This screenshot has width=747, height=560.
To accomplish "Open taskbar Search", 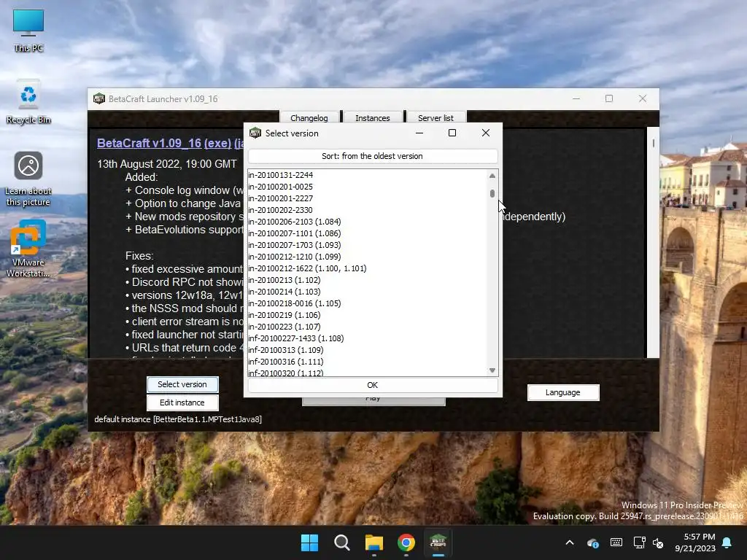I will pyautogui.click(x=341, y=542).
